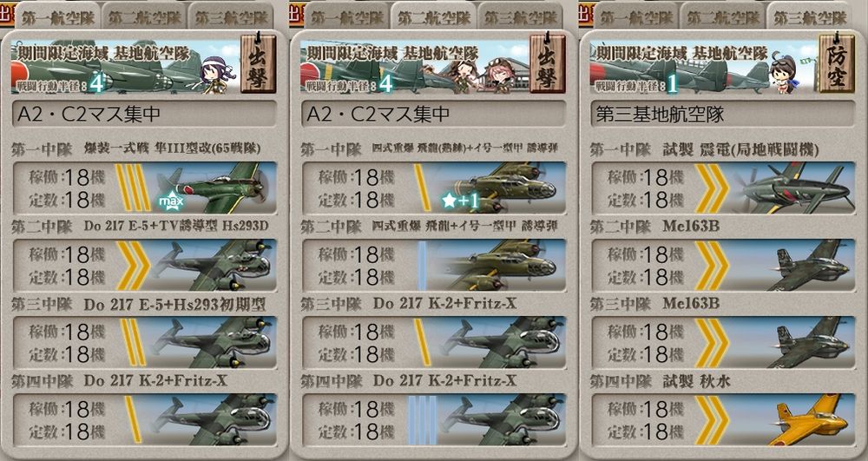Click the third squadron Me163B plane image
The image size is (868, 461).
811,343
